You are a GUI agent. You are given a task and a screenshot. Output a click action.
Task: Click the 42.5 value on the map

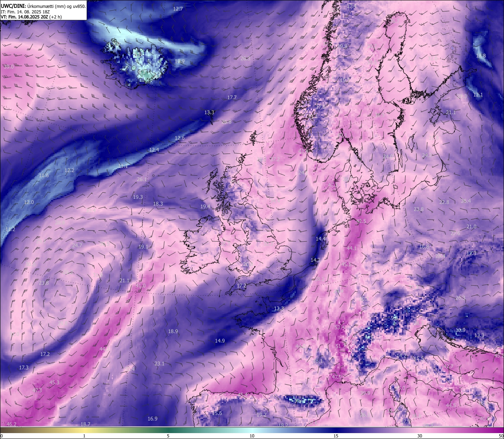tap(361, 221)
